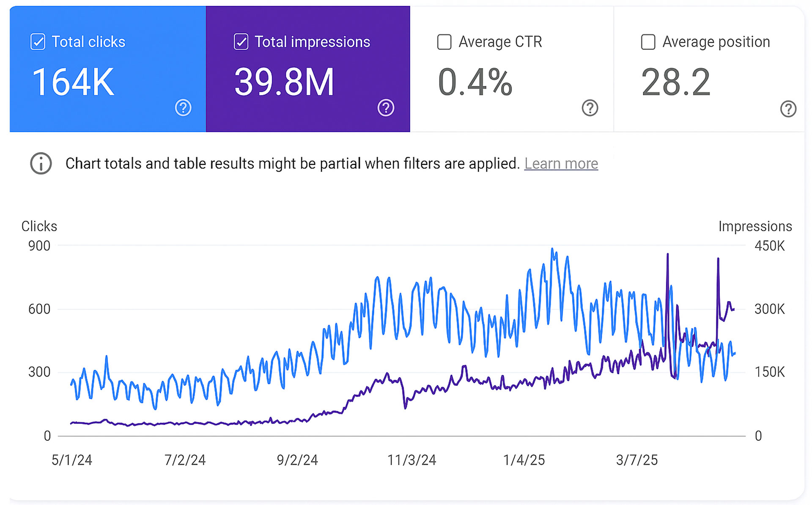Click the 600 clicks axis value
The height and width of the screenshot is (505, 812).
point(39,309)
